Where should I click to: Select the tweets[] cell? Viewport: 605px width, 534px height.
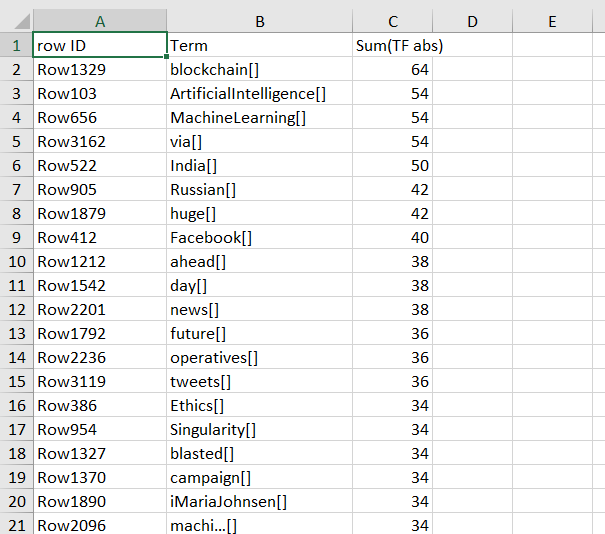coord(260,382)
